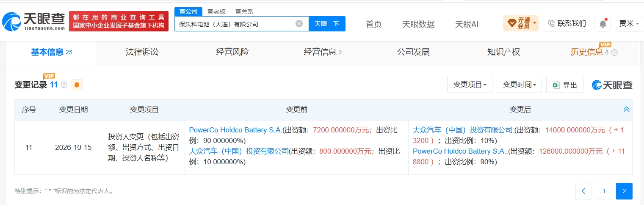Viewport: 644px width, 205px height.
Task: Open the 首页 navigation item
Action: 373,24
